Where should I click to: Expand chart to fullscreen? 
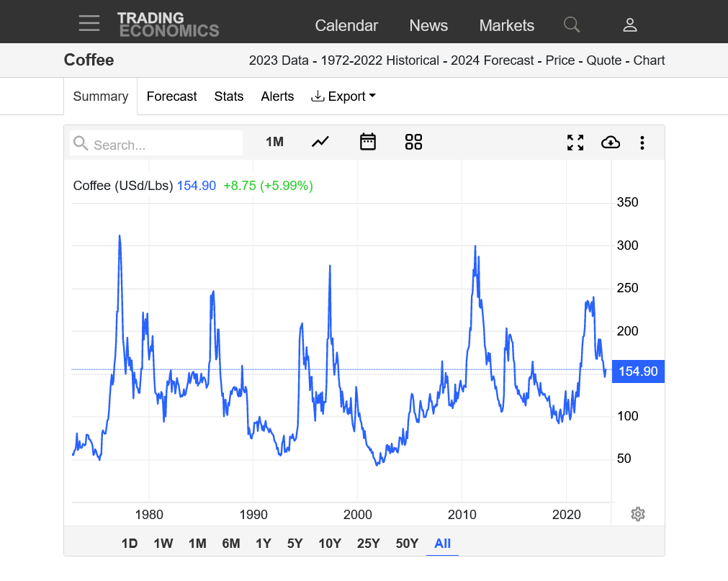pyautogui.click(x=575, y=143)
